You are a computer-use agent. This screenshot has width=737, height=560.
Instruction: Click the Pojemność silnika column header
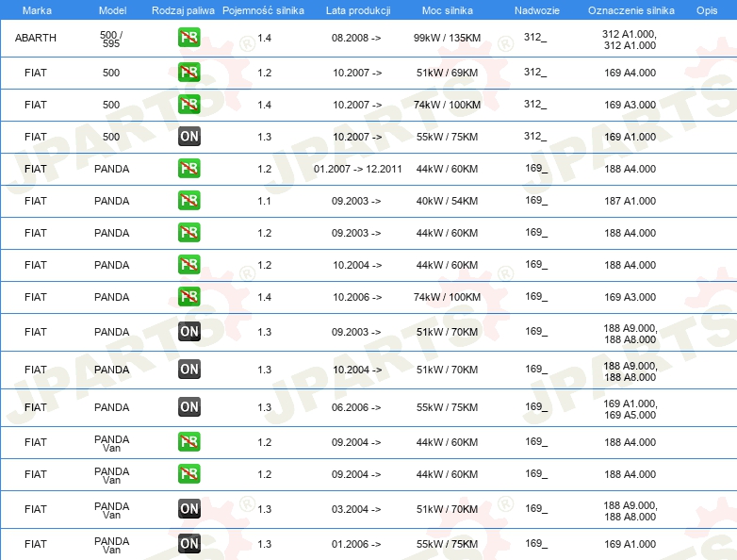(263, 10)
